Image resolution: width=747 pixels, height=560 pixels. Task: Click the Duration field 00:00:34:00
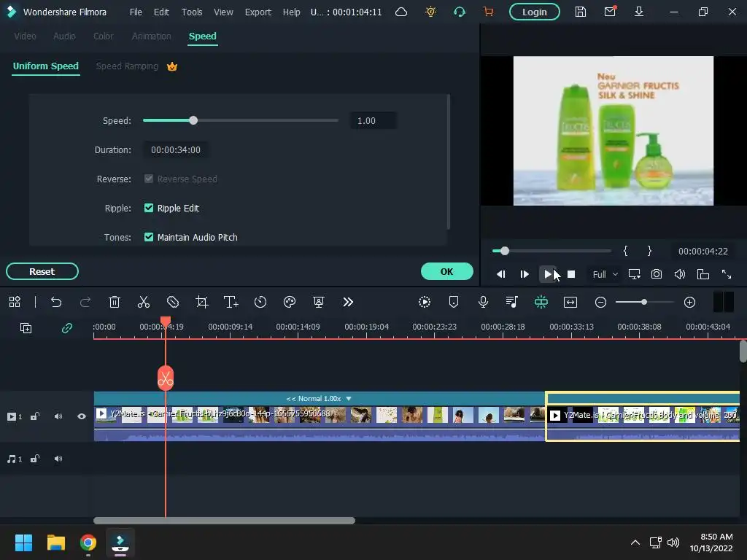pos(176,149)
